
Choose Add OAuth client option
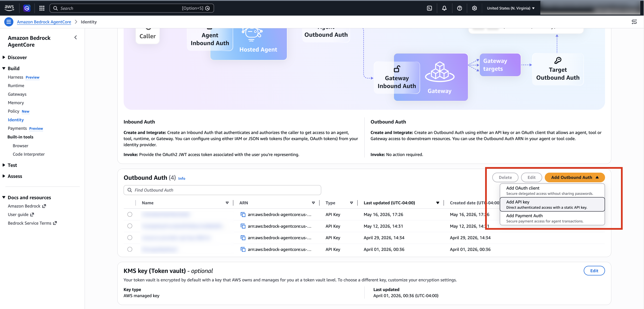coord(552,191)
